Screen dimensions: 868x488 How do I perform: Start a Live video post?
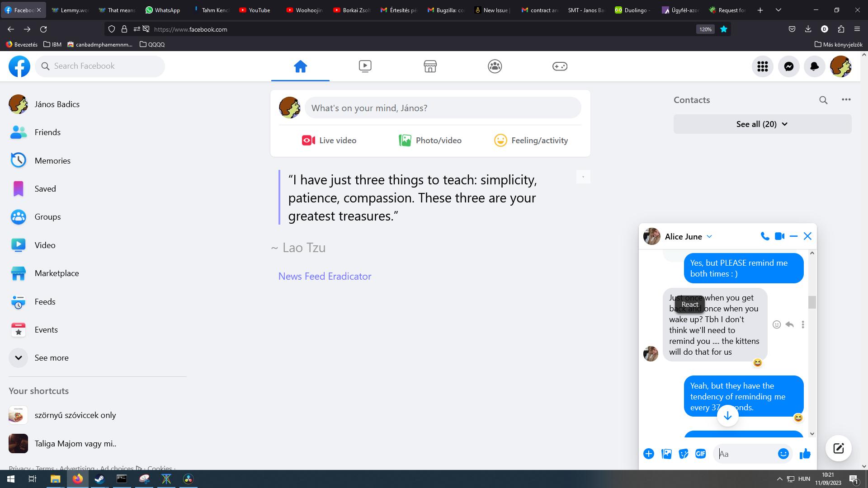coord(329,140)
